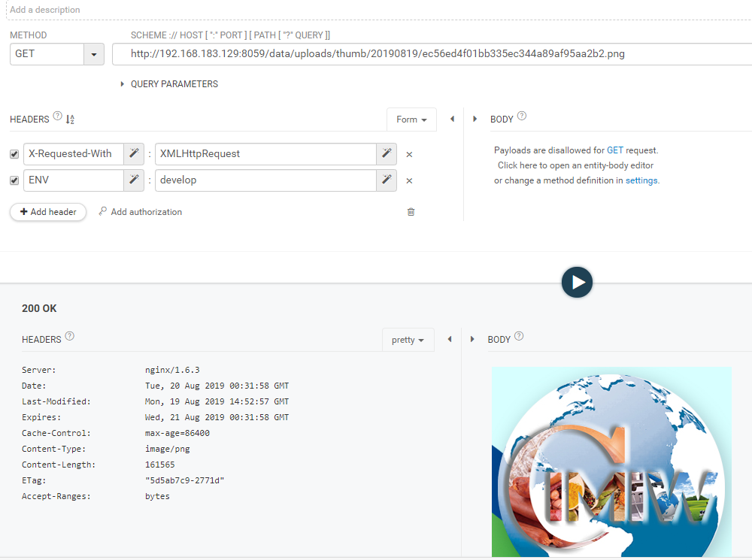Click magic wand beside ENV header name

point(133,180)
